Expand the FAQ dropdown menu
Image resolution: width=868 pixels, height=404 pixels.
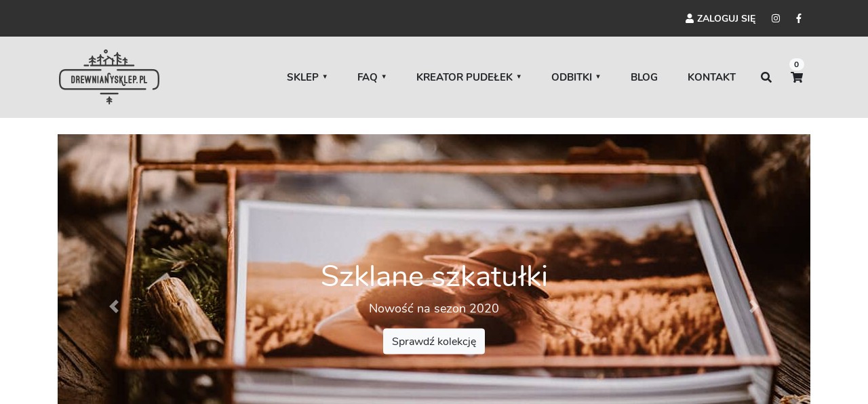(x=372, y=77)
